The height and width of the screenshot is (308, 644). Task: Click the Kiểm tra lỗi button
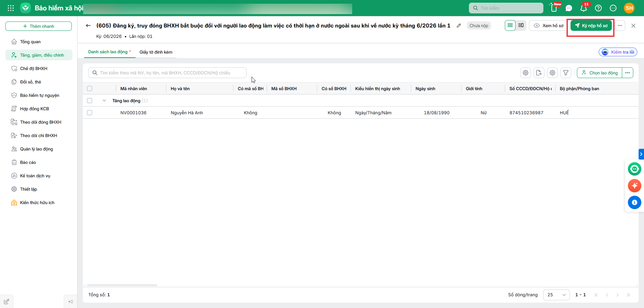click(618, 52)
